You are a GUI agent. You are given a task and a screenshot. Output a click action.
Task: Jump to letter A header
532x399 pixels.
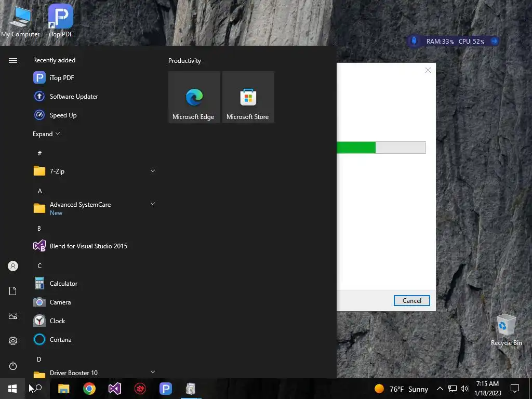pos(39,191)
